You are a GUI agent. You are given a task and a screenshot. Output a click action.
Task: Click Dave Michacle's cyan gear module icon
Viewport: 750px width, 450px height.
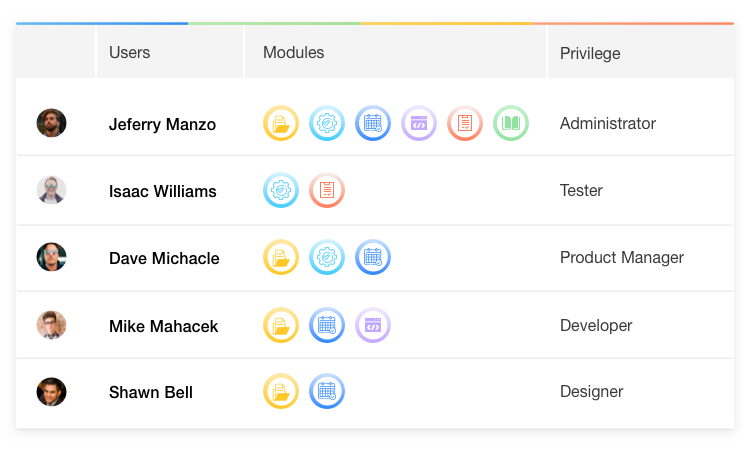point(327,257)
